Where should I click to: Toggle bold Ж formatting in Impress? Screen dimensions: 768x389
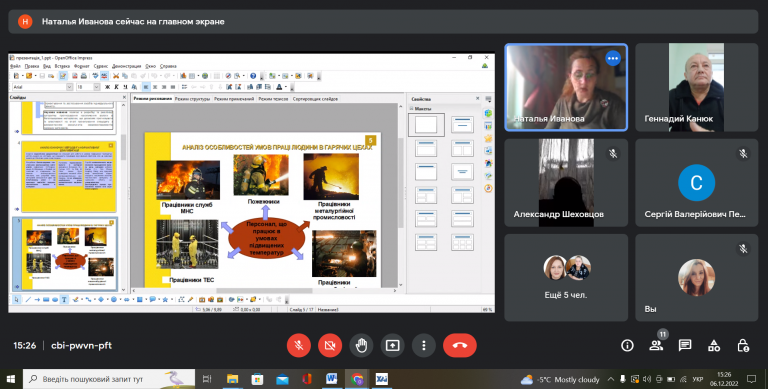107,87
